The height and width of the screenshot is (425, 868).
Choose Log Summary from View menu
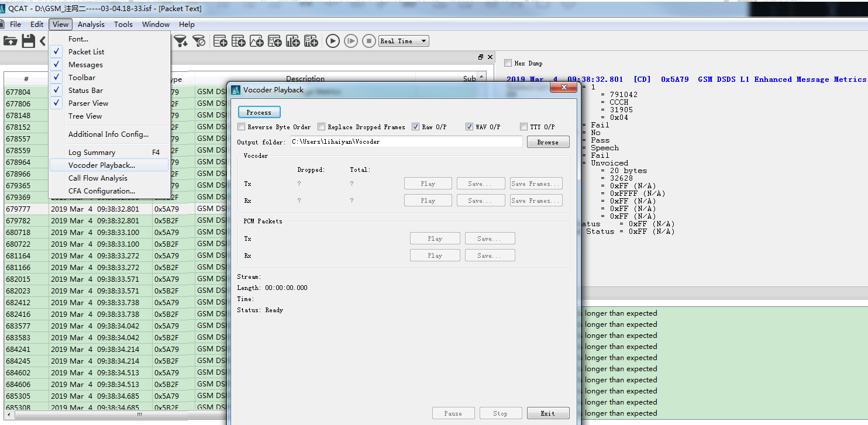tap(92, 153)
